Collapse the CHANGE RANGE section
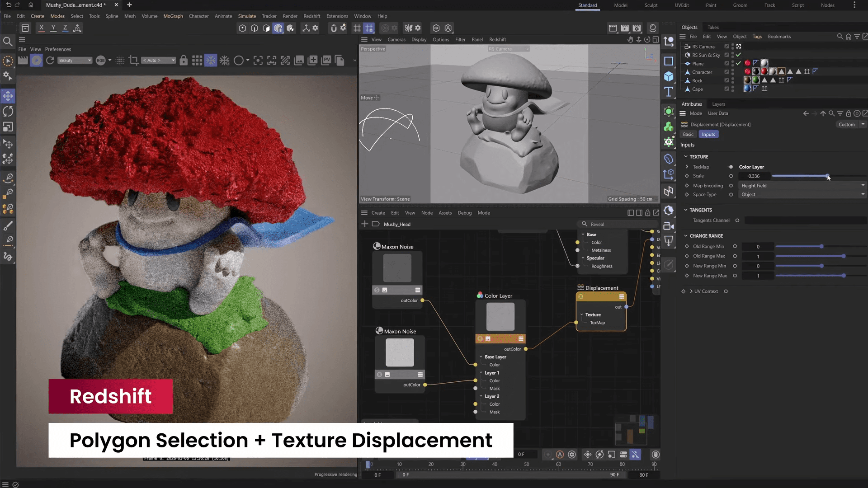This screenshot has width=868, height=488. (686, 236)
